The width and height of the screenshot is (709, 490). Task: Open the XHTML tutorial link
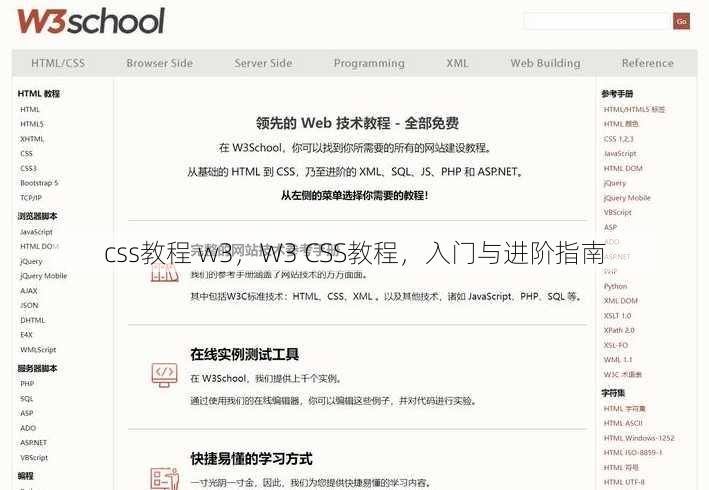pos(32,139)
